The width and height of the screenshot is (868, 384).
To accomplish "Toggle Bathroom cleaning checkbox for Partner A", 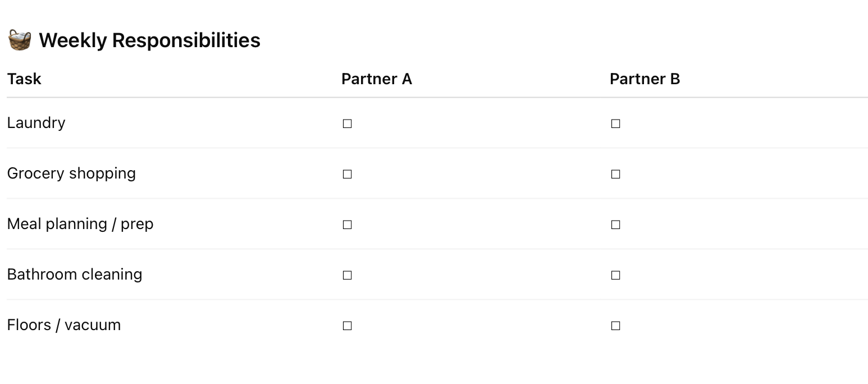I will pos(347,275).
